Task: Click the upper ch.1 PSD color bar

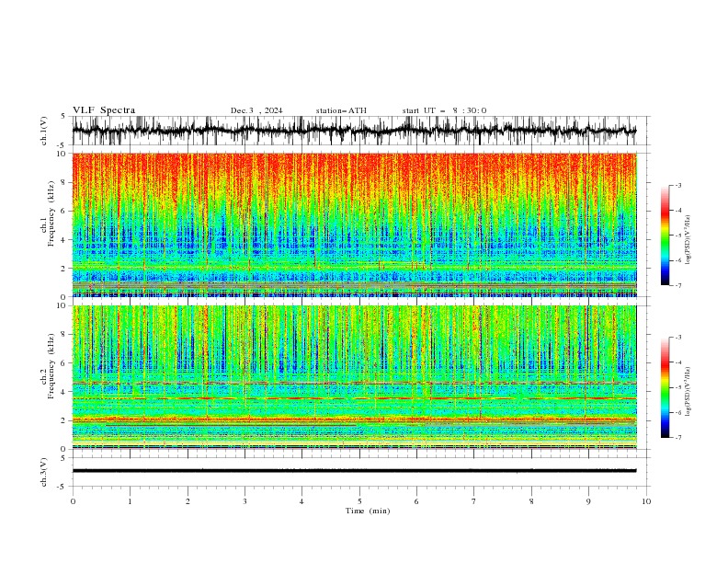Action: 665,236
